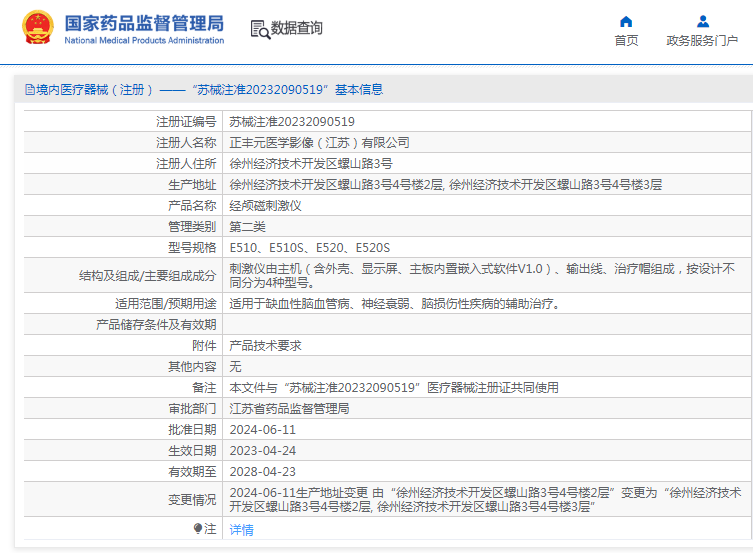
Task: Click the national emblem logo
Action: pyautogui.click(x=37, y=27)
